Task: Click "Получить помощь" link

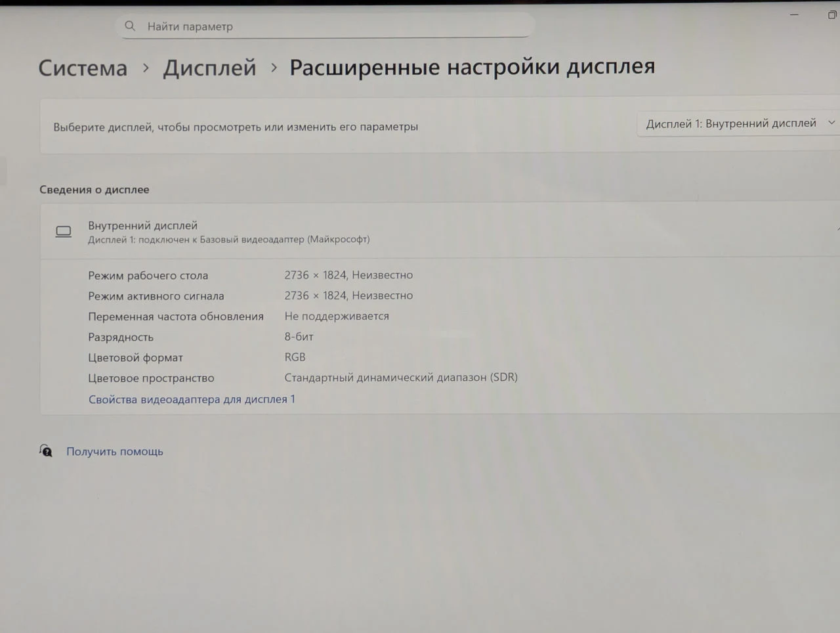Action: coord(115,452)
